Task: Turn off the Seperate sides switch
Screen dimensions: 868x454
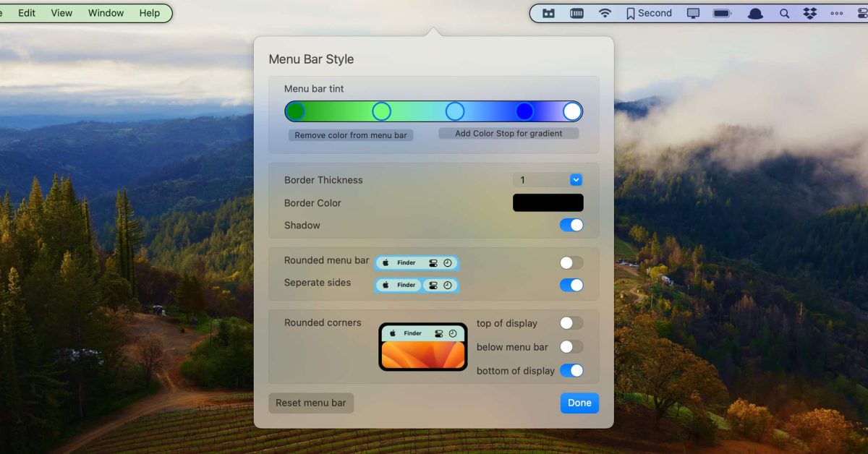Action: [x=571, y=285]
